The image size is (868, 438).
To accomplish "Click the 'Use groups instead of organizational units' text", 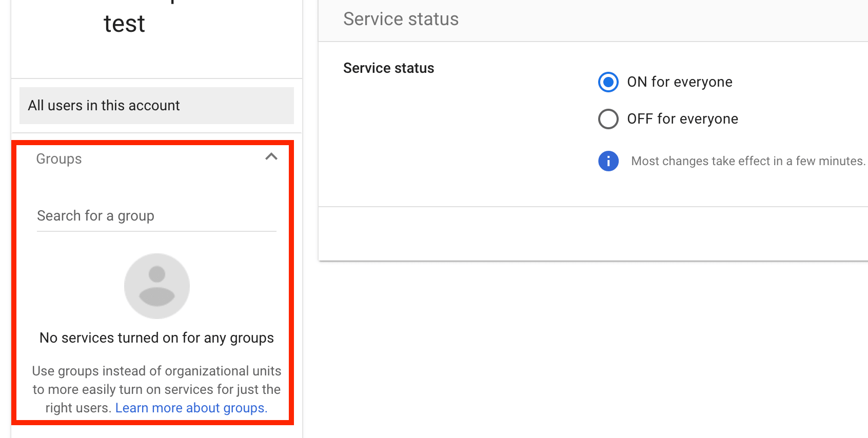I will click(156, 371).
